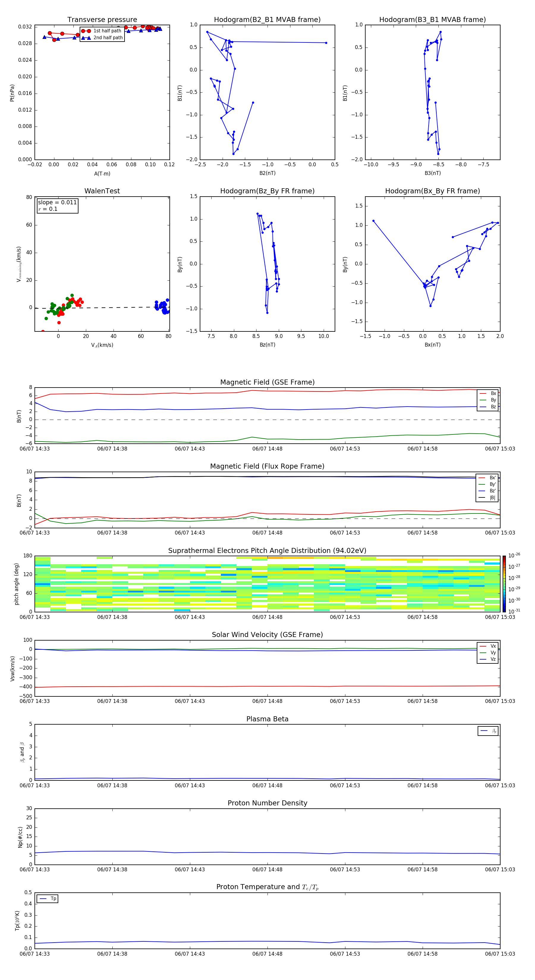Click the plasma beta legend box
Screen dimensions: 535x980
pos(488,731)
